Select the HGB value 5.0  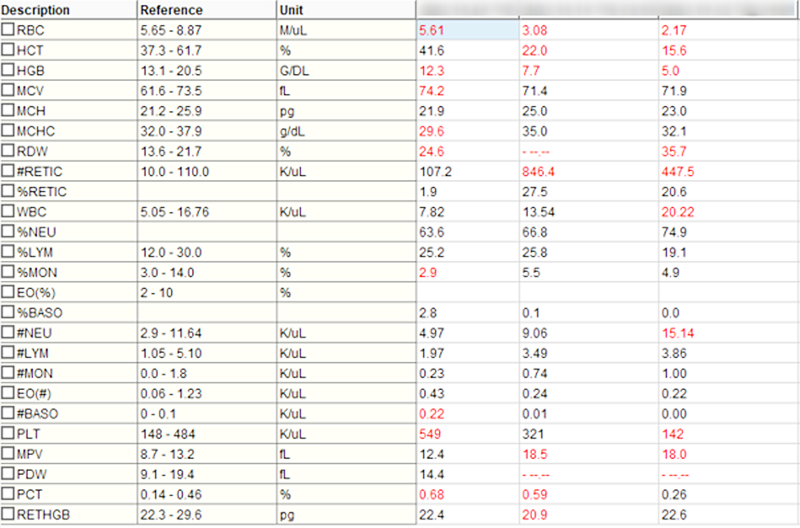(670, 70)
